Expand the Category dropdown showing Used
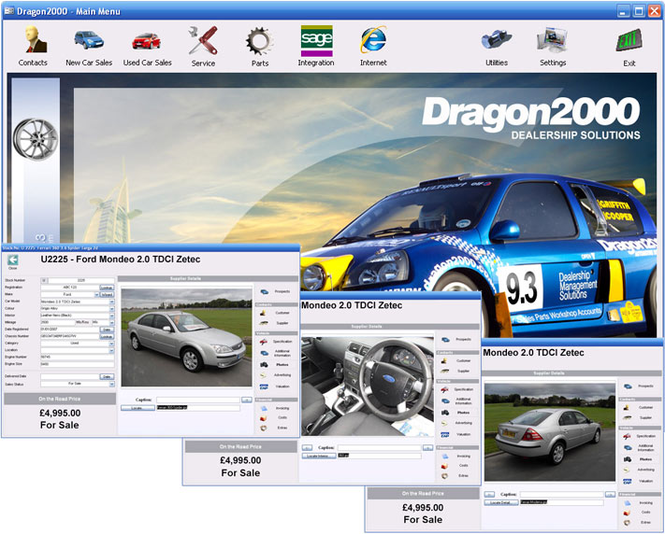 [112, 343]
